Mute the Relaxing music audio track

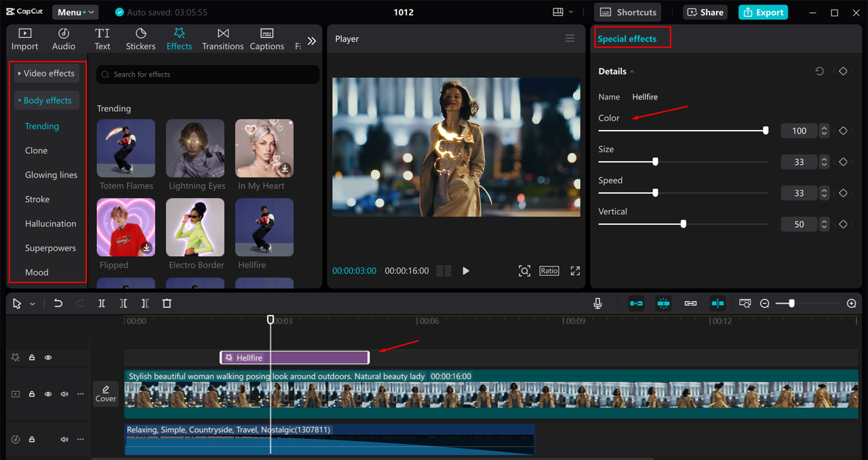[x=64, y=439]
